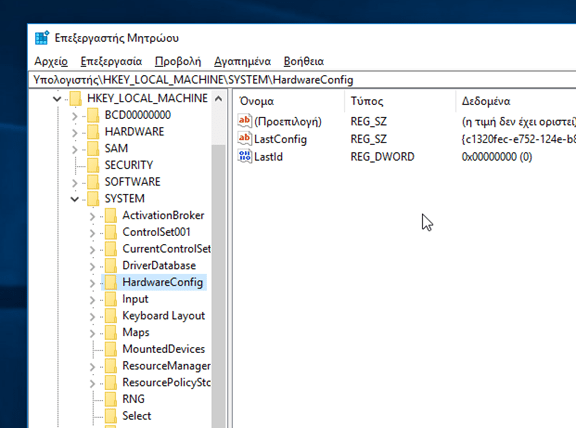Select the SECURITY folder icon
The width and height of the screenshot is (576, 428).
coord(93,165)
